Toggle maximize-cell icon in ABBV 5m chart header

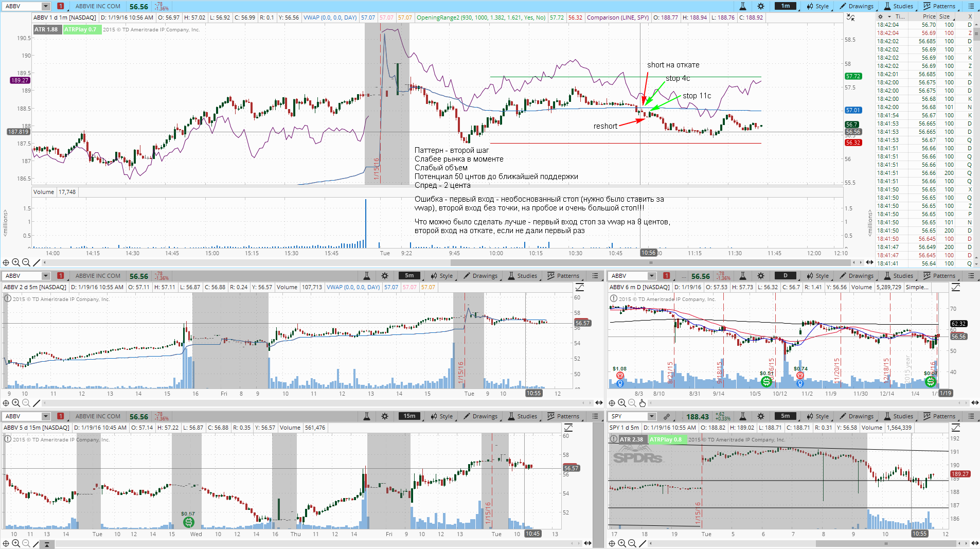[580, 287]
